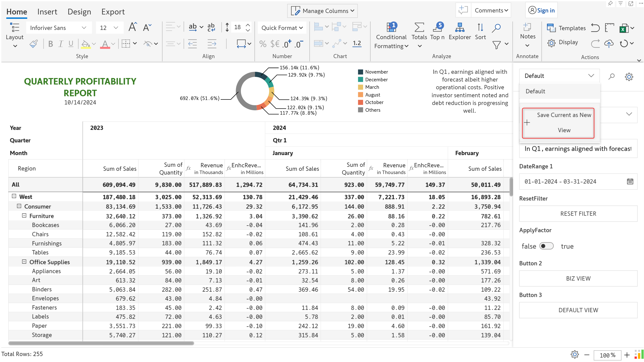This screenshot has height=362, width=644.
Task: Toggle the ApplyFactor switch
Action: click(546, 246)
